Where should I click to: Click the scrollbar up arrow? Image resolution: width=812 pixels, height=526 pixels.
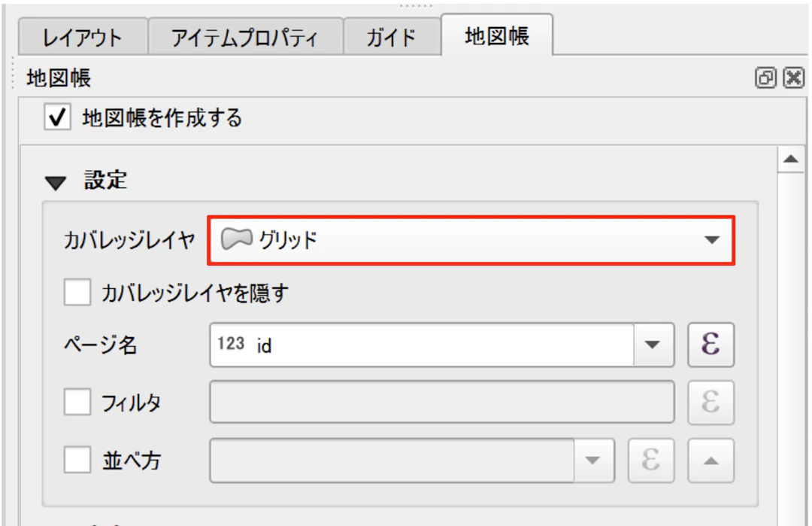tap(790, 160)
